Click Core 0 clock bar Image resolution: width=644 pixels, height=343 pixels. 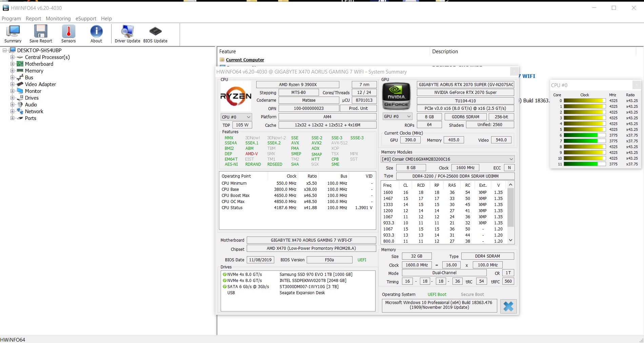(585, 101)
